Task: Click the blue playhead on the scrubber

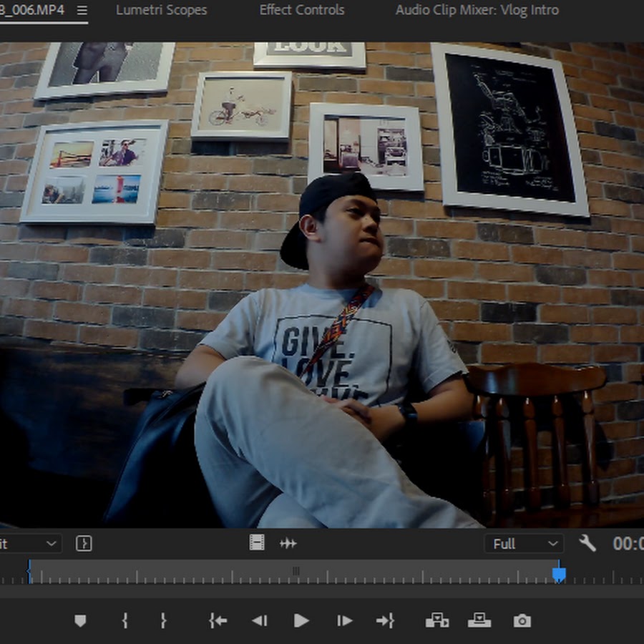Action: pyautogui.click(x=559, y=574)
